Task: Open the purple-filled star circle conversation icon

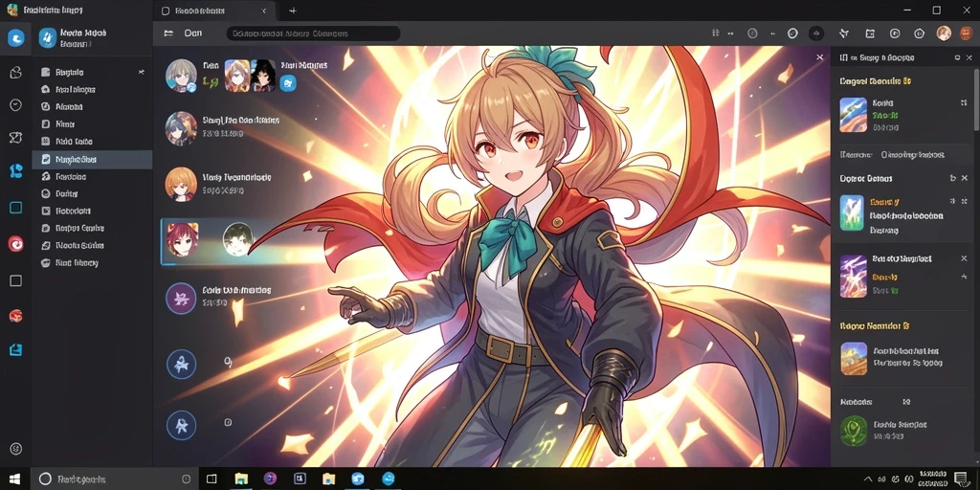Action: [x=181, y=299]
